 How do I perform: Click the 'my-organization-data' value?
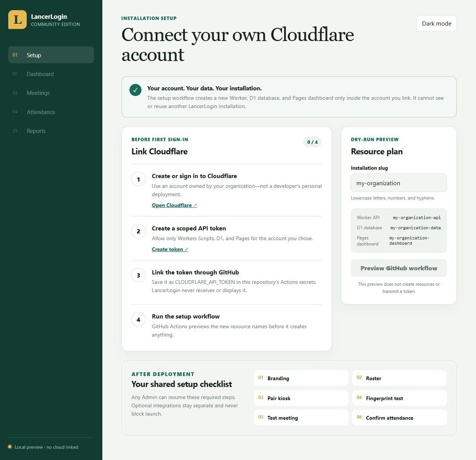[415, 228]
